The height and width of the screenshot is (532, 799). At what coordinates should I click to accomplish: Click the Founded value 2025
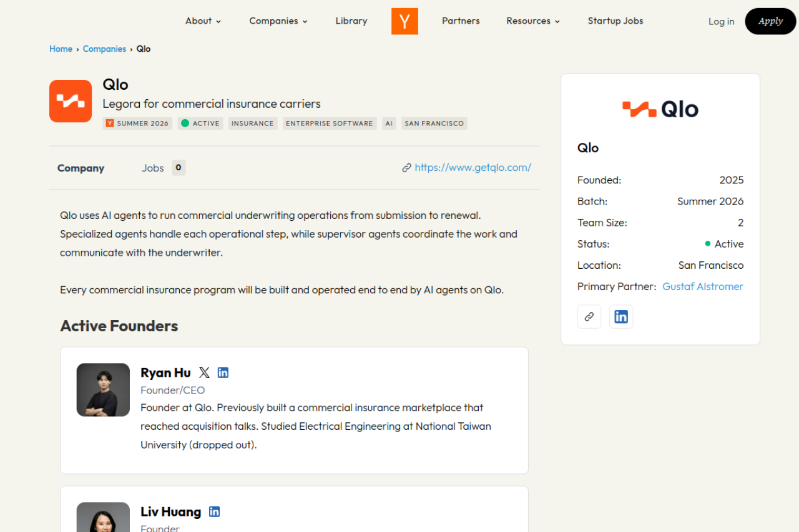tap(732, 180)
